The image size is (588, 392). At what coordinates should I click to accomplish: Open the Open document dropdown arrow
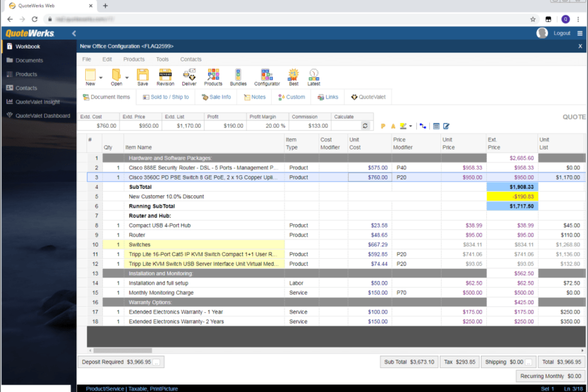tap(127, 77)
